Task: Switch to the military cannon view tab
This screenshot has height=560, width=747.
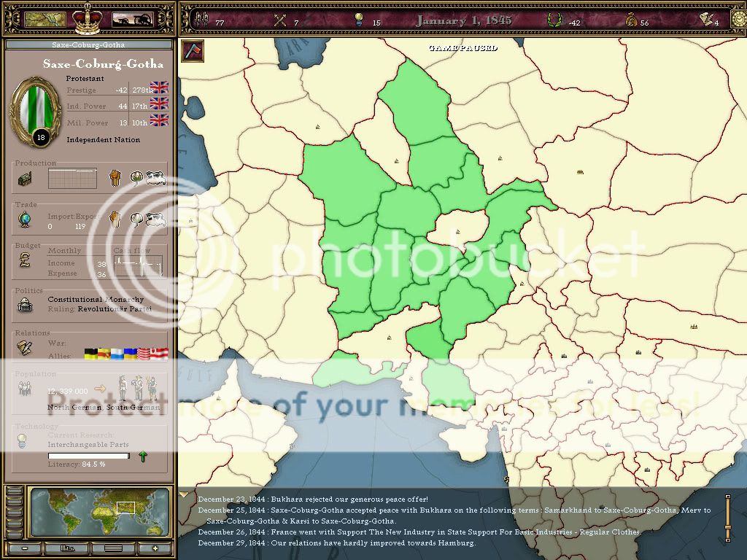Action: [x=132, y=20]
